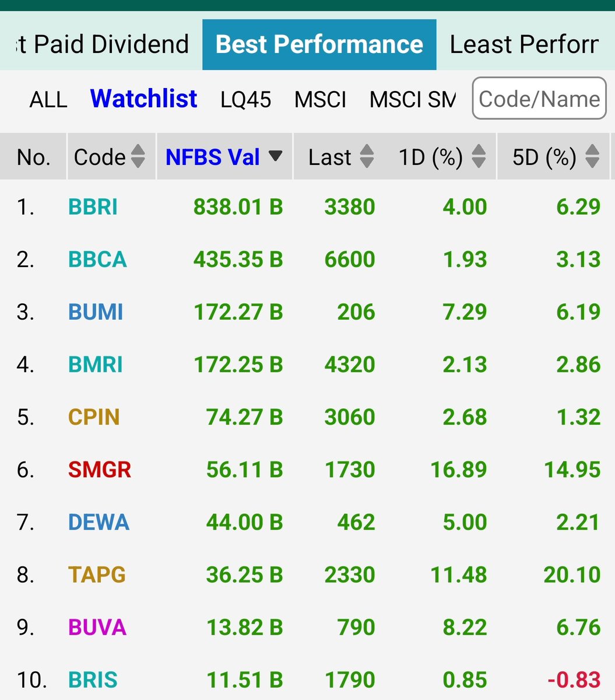
Task: Switch to Best Performance tab
Action: pyautogui.click(x=319, y=44)
